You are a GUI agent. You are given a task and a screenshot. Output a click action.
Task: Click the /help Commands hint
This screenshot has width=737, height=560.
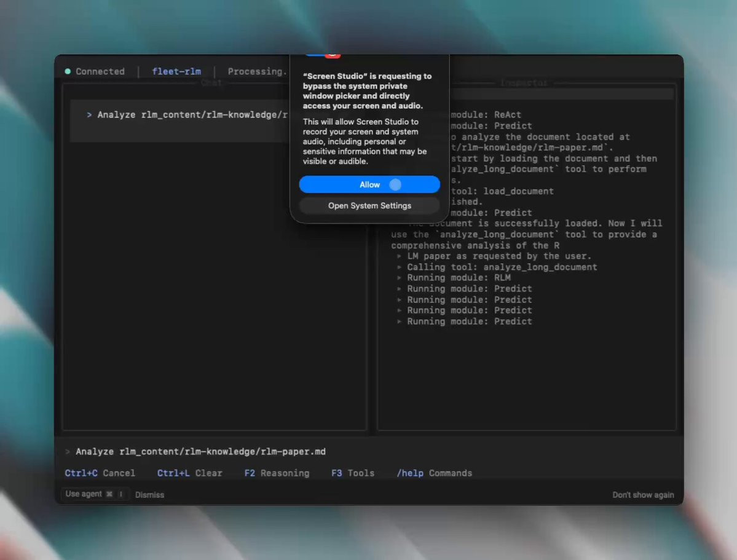(x=435, y=473)
